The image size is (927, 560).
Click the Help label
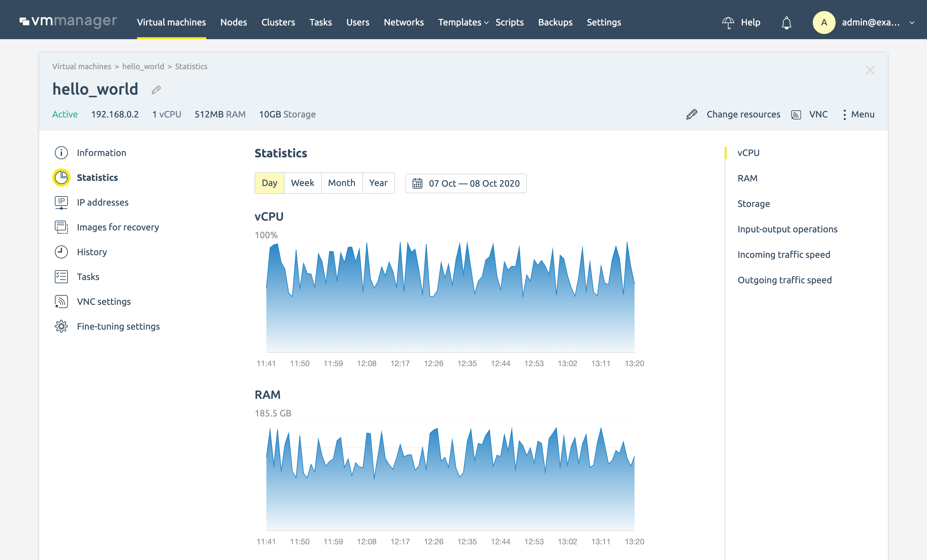(750, 22)
